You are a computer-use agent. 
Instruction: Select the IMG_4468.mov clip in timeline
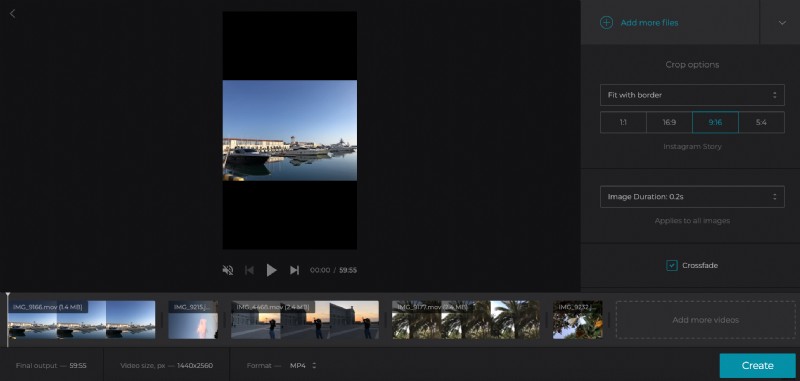(x=305, y=320)
